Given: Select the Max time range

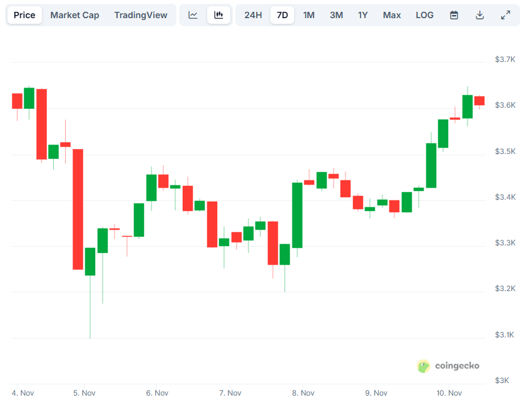Looking at the screenshot, I should [392, 14].
